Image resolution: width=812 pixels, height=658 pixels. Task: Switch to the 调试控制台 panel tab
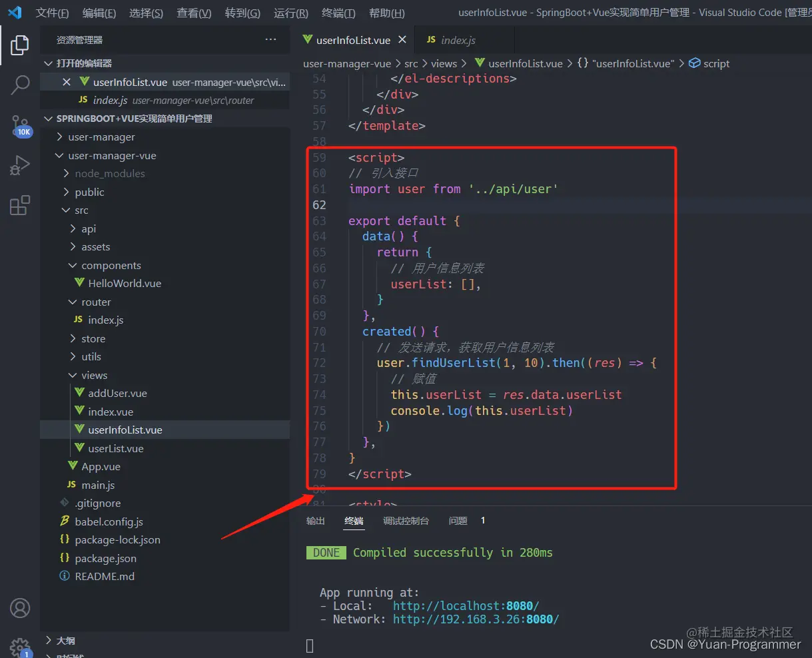pyautogui.click(x=406, y=521)
